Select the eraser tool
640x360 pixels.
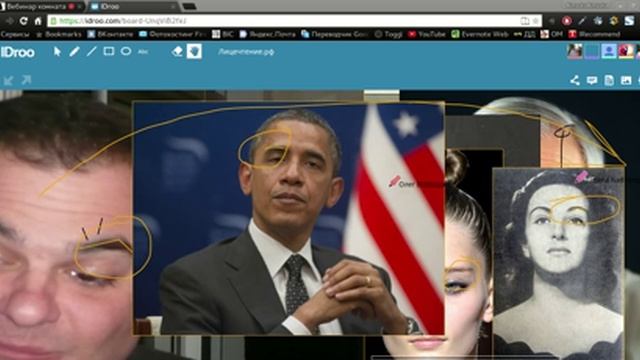pos(177,51)
